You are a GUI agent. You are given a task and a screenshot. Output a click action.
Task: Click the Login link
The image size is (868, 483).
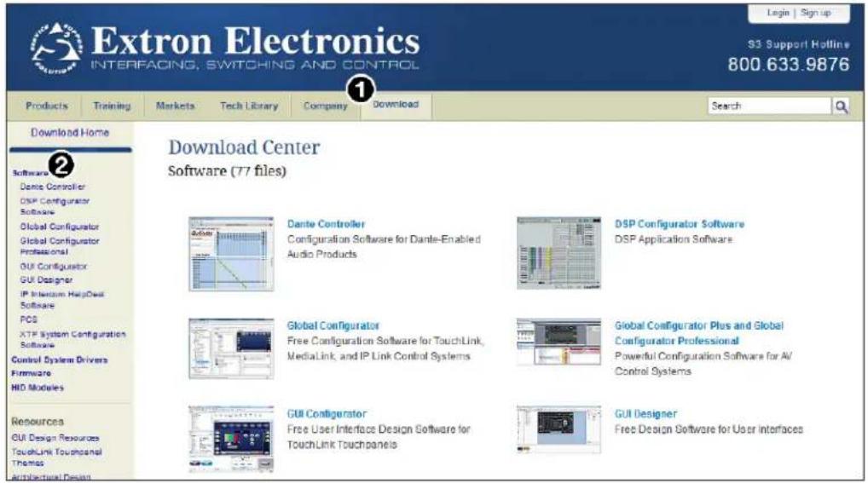point(778,13)
